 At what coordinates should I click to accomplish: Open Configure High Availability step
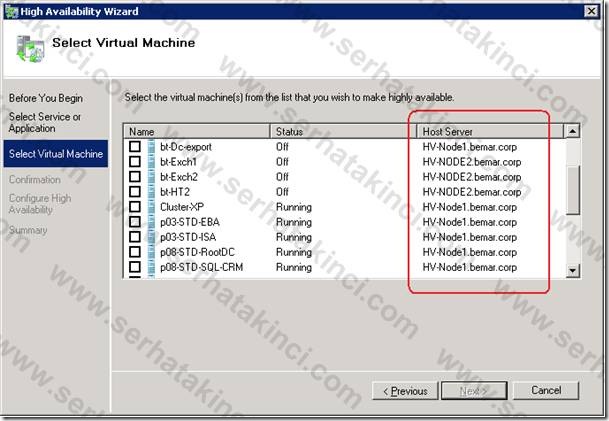pyautogui.click(x=40, y=204)
